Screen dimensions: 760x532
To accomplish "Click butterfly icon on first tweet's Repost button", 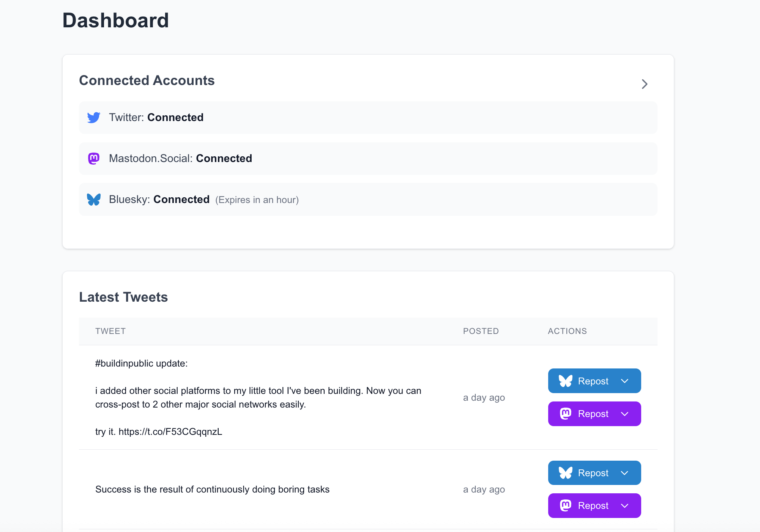I will click(x=565, y=381).
